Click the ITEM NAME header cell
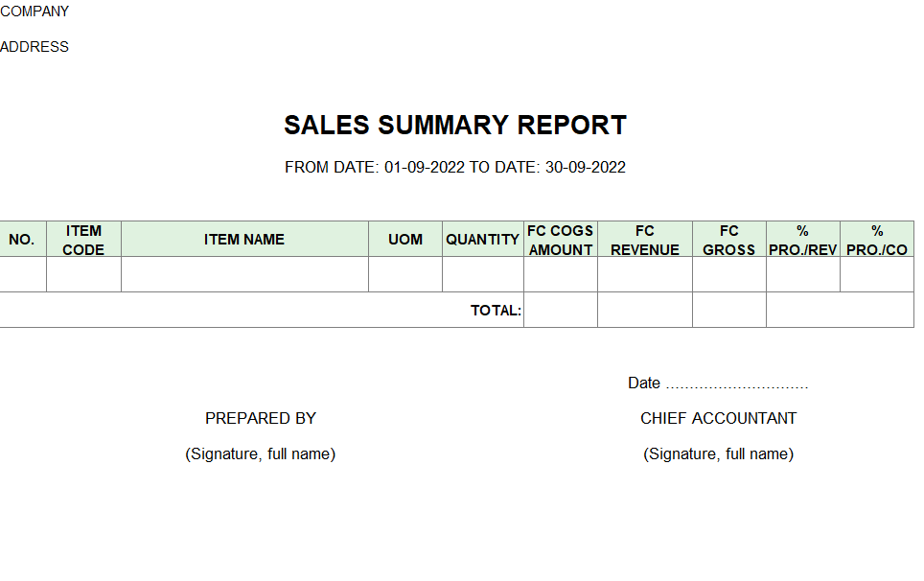Viewport: 924px width, 581px height. [244, 240]
